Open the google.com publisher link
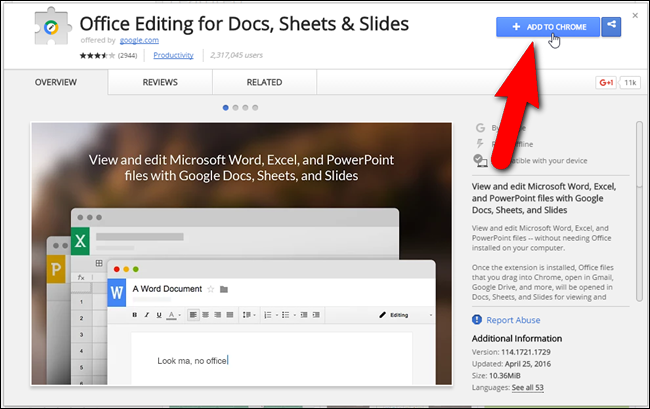This screenshot has height=409, width=650. pyautogui.click(x=139, y=40)
